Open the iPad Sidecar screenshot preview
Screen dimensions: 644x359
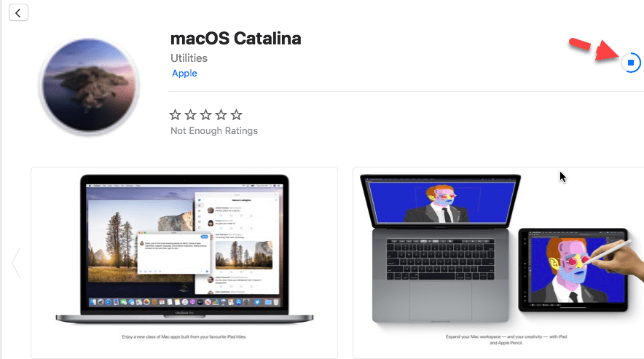[x=498, y=262]
